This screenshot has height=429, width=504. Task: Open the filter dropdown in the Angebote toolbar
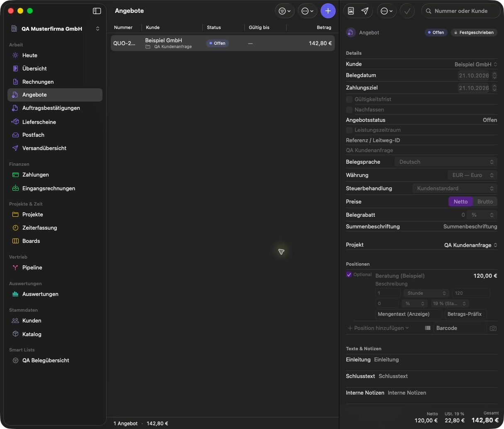coord(285,11)
